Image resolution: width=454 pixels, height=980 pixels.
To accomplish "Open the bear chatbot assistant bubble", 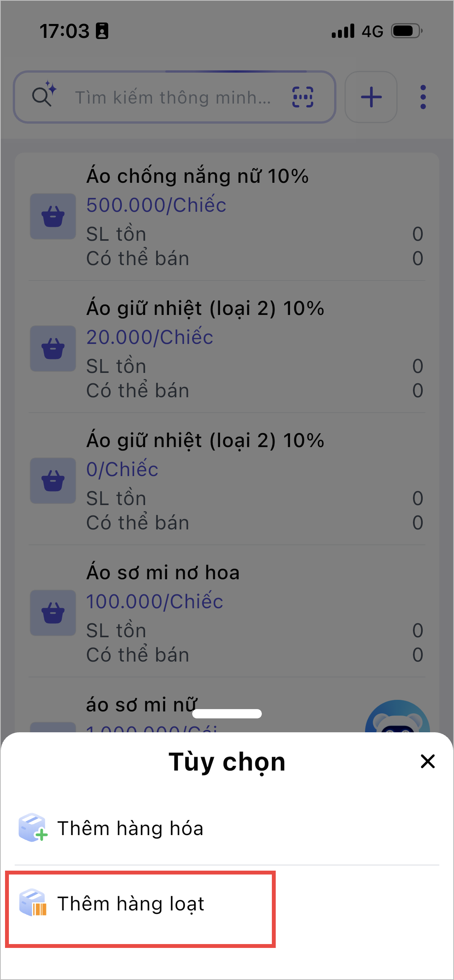I will 397,718.
